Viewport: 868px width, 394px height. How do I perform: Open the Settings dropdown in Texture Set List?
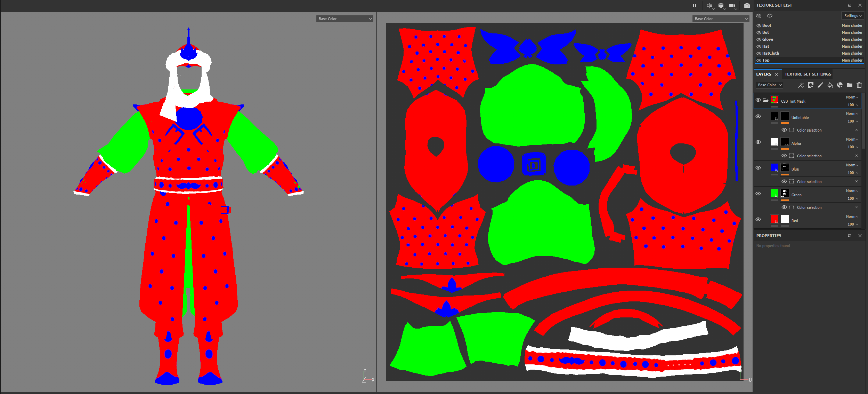point(853,16)
